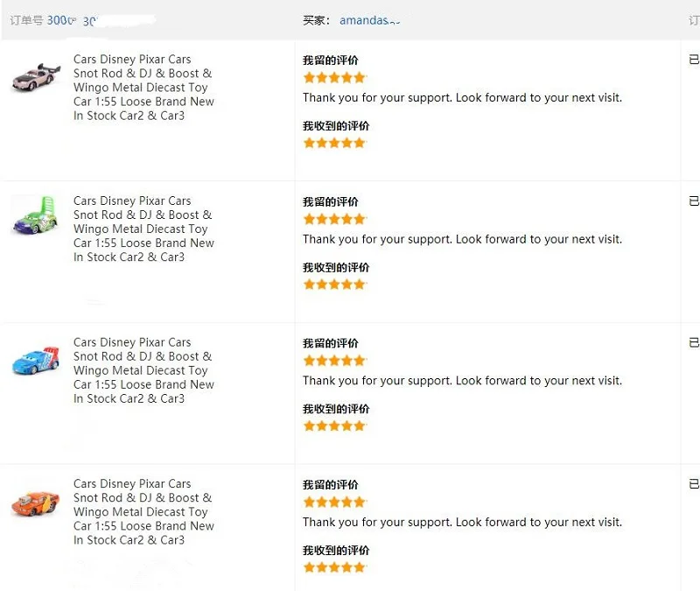
Task: Click left-feedback star rating in fourth row
Action: pos(334,502)
